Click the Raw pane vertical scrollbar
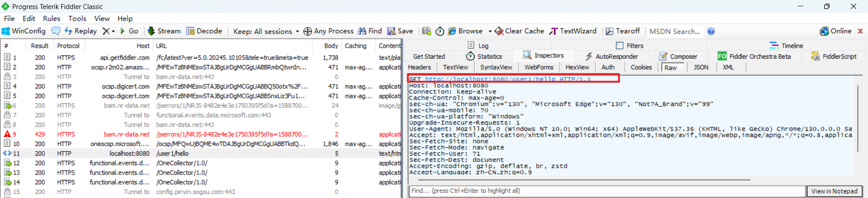The width and height of the screenshot is (868, 198). click(858, 118)
